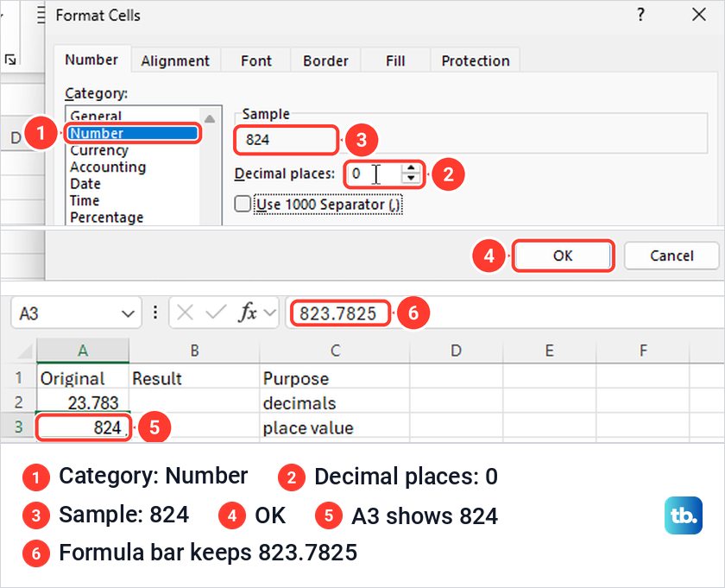The height and width of the screenshot is (588, 725).
Task: Select row 3 header
Action: pyautogui.click(x=18, y=427)
